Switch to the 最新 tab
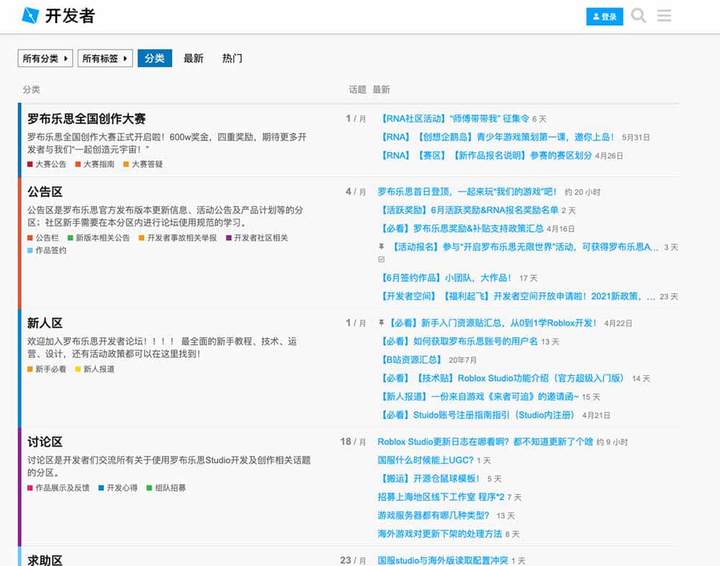The image size is (720, 566). (193, 58)
